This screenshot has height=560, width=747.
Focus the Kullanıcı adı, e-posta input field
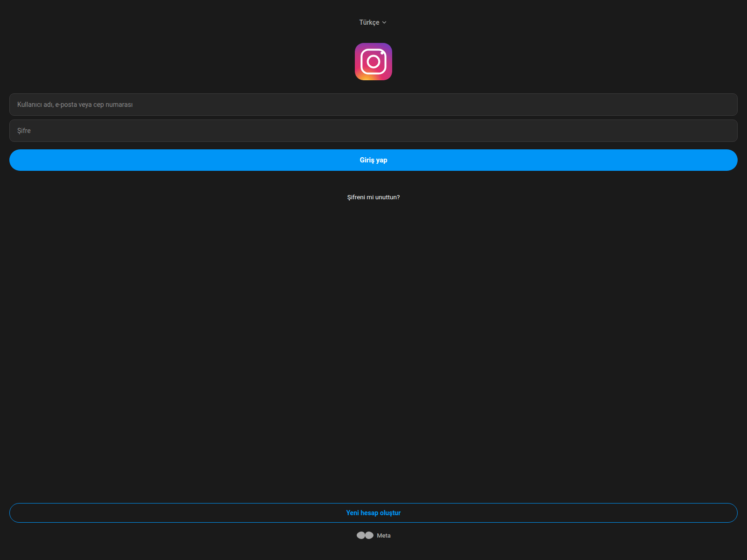pos(373,105)
